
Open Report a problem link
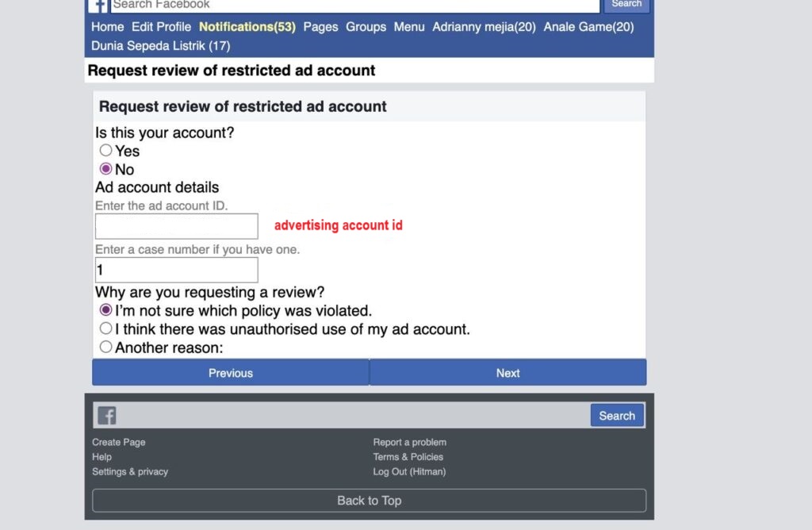410,443
